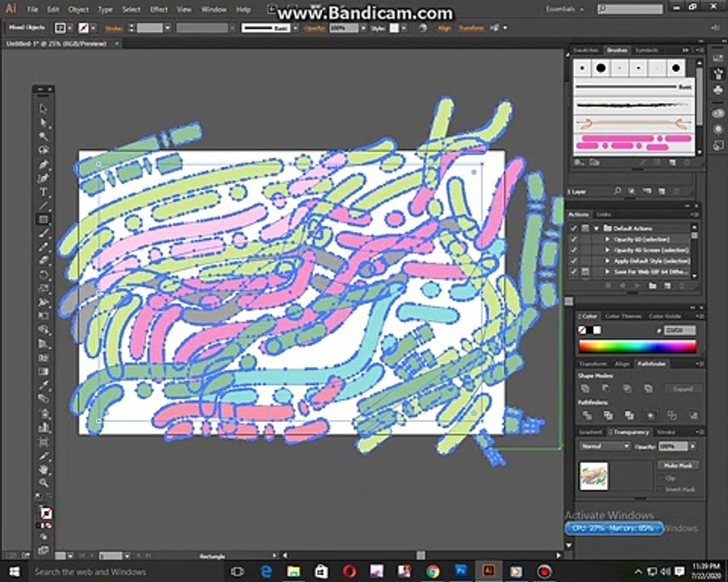Select the Eraser tool
Screen dimensions: 728x582
point(43,260)
